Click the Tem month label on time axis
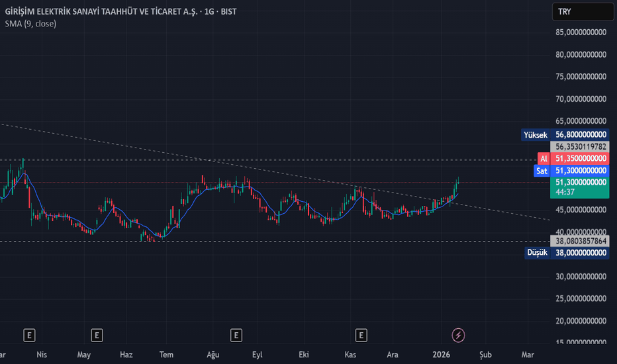The height and width of the screenshot is (364, 617). point(166,355)
